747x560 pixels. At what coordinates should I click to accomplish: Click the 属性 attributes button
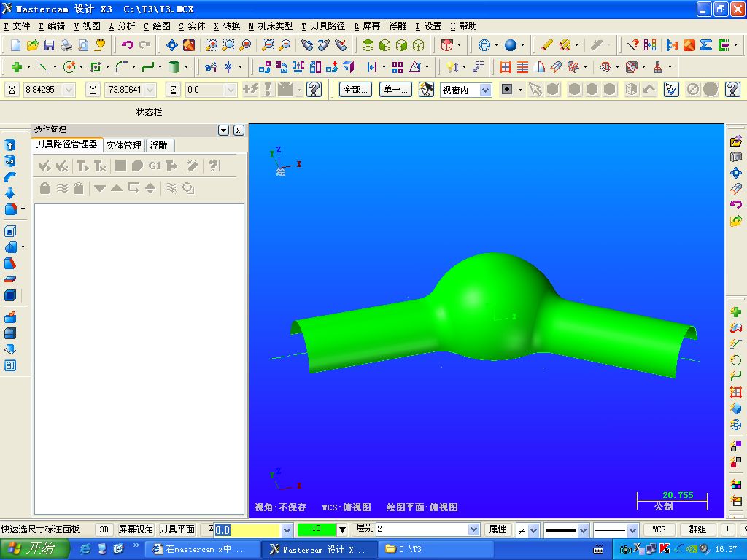tap(498, 529)
